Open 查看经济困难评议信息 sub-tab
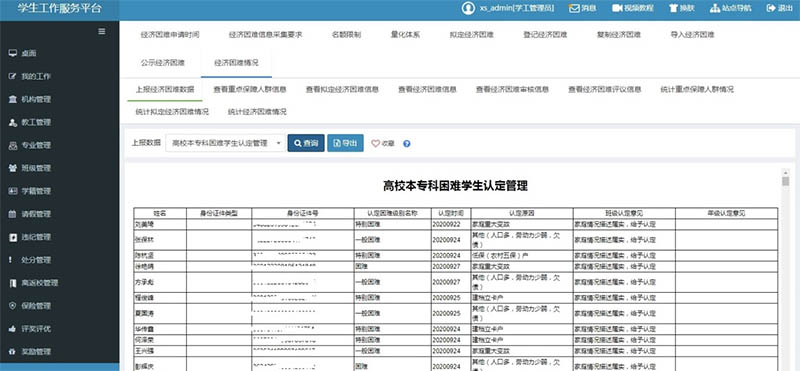800x371 pixels. click(x=605, y=89)
